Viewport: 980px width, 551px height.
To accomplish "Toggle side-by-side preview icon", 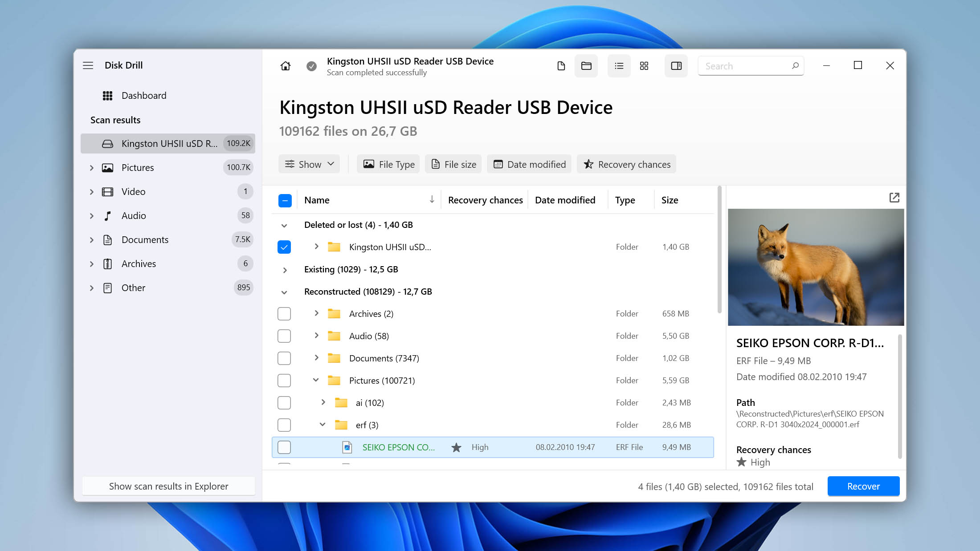I will click(676, 65).
